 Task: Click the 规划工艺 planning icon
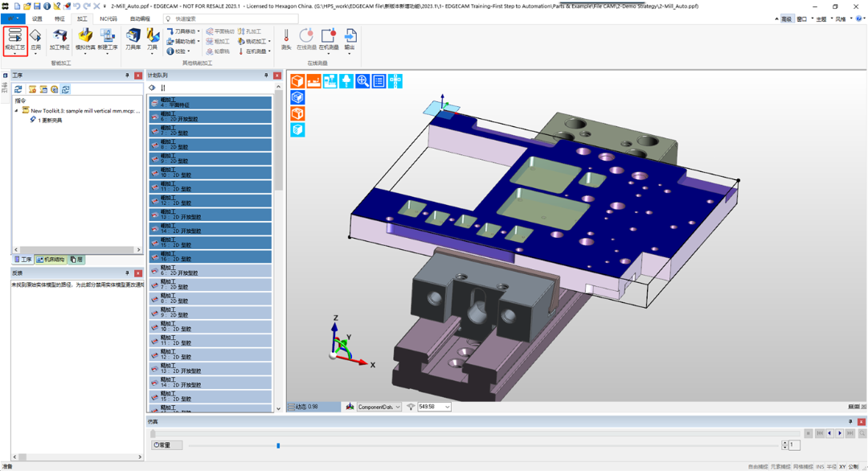point(15,40)
